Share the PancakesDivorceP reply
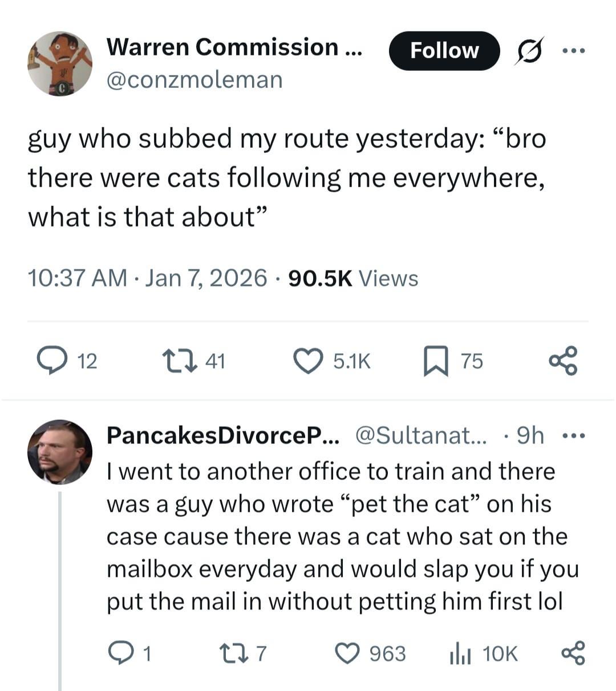This screenshot has width=616, height=691. tap(573, 653)
